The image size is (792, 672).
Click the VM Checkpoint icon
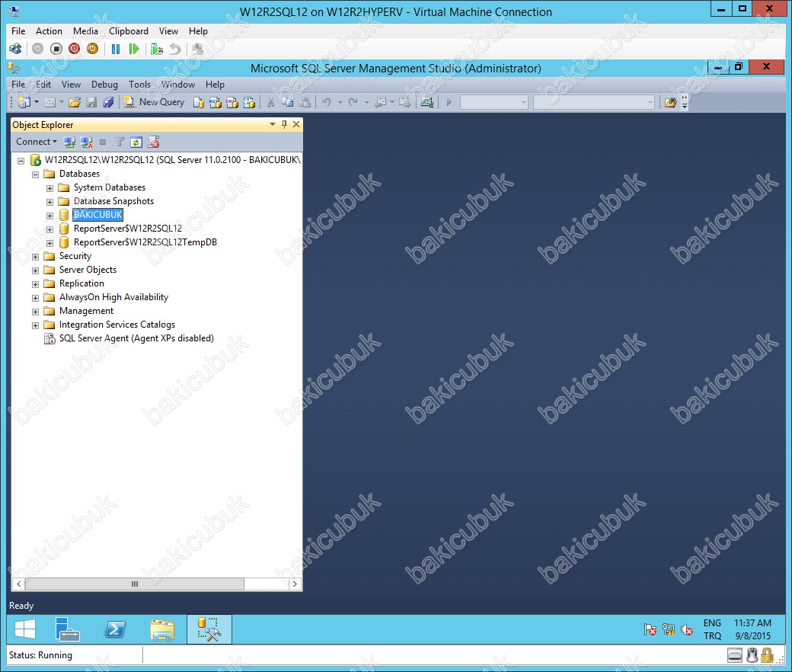click(157, 49)
